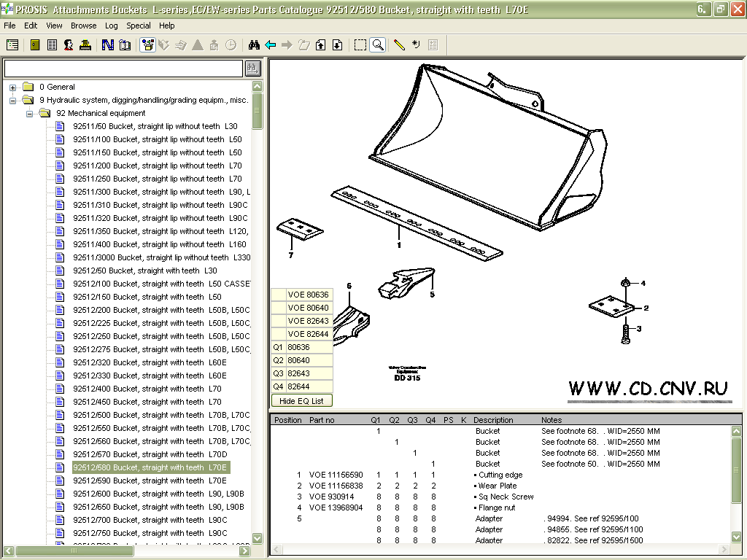Open 92511/3000 Bucket straight lip without teeth L330

coord(161,257)
